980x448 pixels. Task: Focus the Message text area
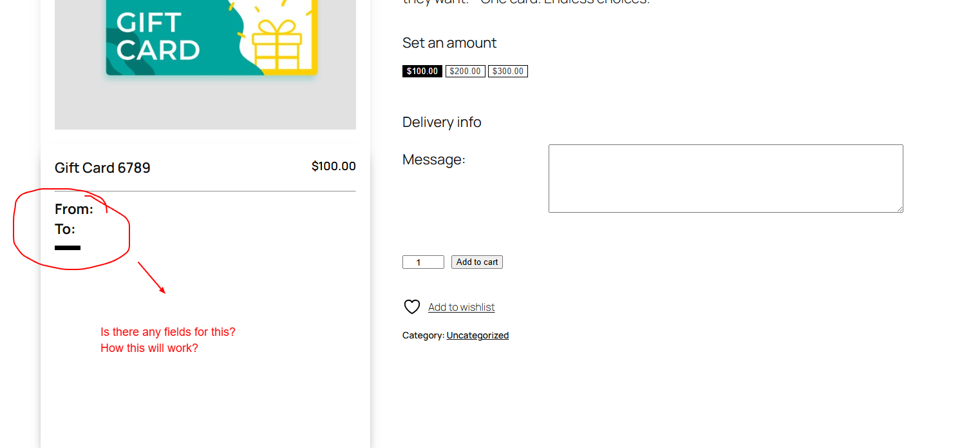(725, 178)
